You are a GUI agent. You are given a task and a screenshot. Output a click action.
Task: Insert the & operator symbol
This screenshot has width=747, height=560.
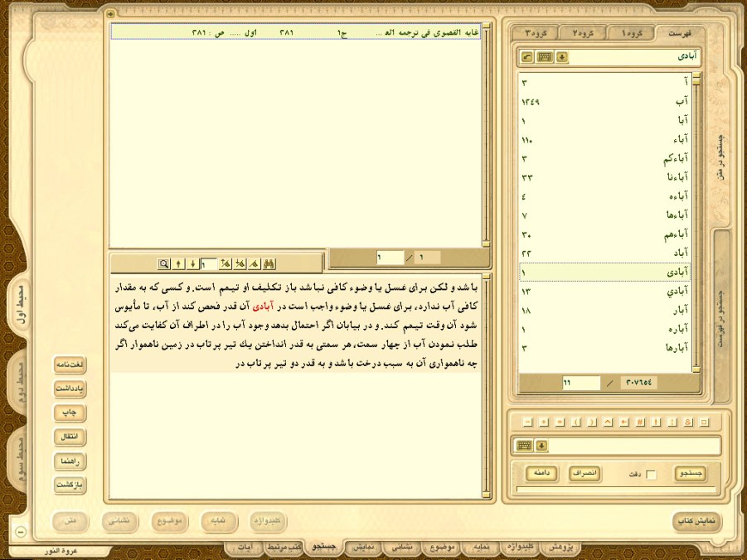pos(689,422)
